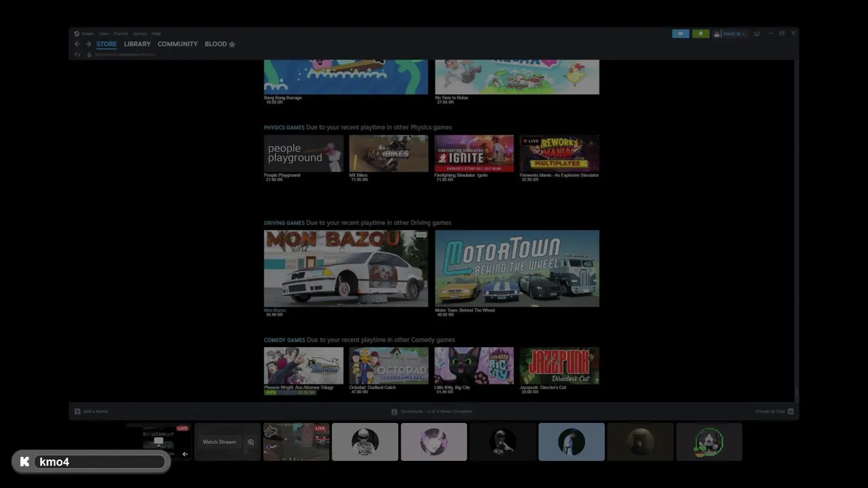
Task: Click the page vertical scrollbar
Action: [x=796, y=230]
